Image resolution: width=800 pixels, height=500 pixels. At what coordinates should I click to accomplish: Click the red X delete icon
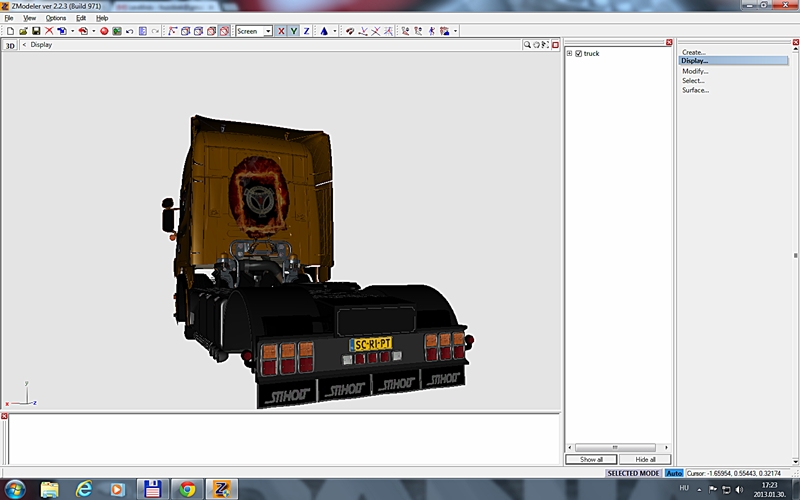(x=48, y=31)
